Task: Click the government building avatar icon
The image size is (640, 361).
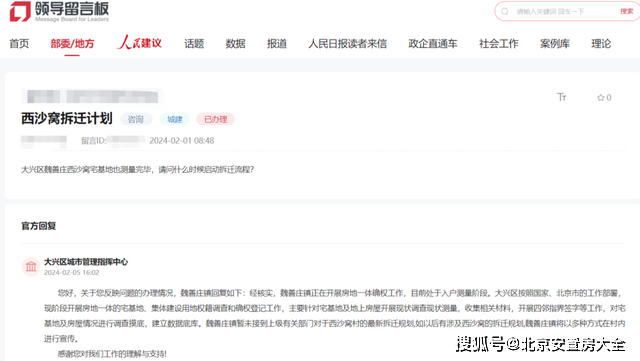Action: click(x=31, y=267)
